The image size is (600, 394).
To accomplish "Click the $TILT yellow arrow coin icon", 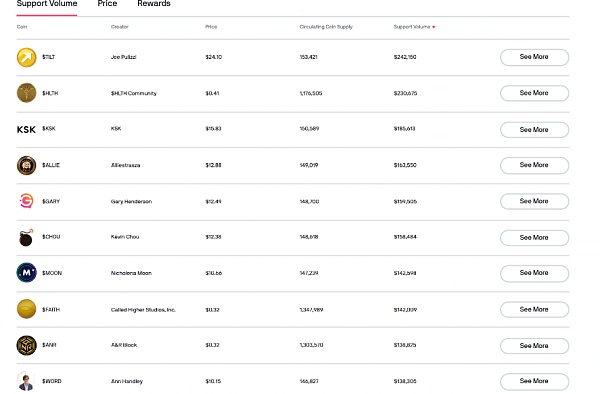I will coord(26,57).
